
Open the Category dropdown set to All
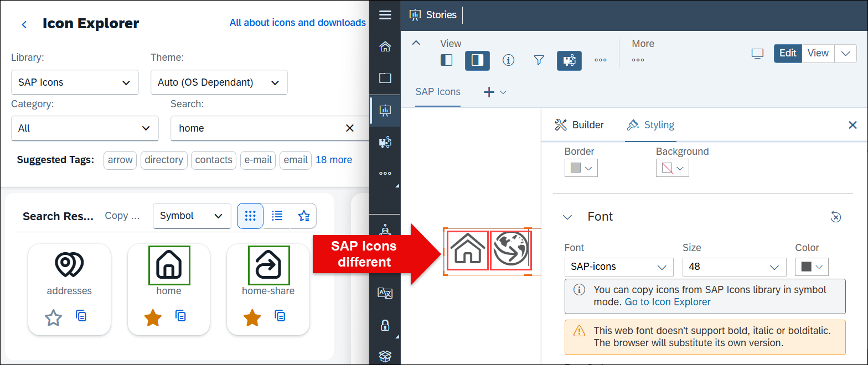(x=85, y=128)
